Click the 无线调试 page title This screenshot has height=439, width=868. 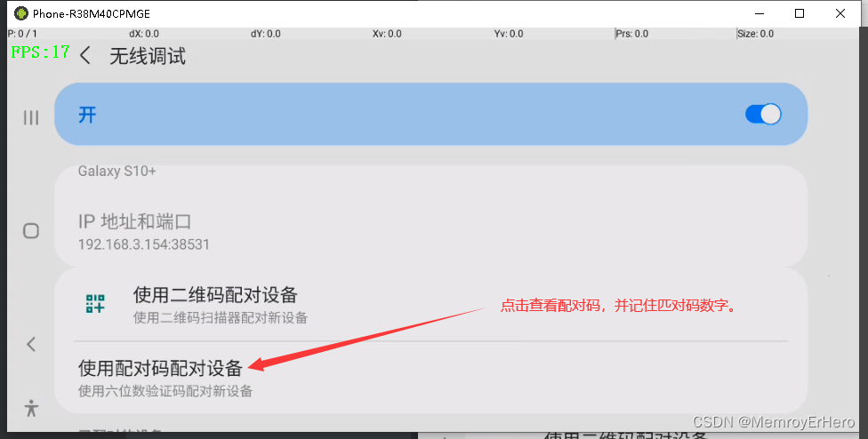tap(148, 56)
